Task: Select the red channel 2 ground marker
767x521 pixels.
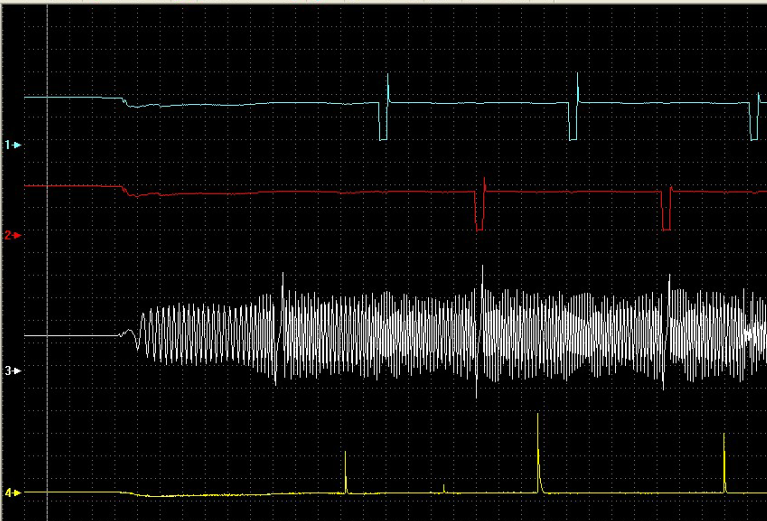Action: point(13,235)
